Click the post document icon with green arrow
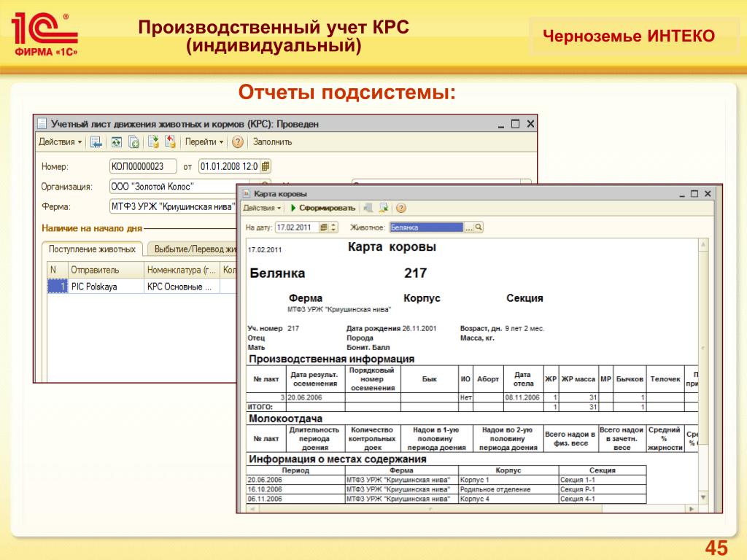The width and height of the screenshot is (747, 560). (153, 141)
